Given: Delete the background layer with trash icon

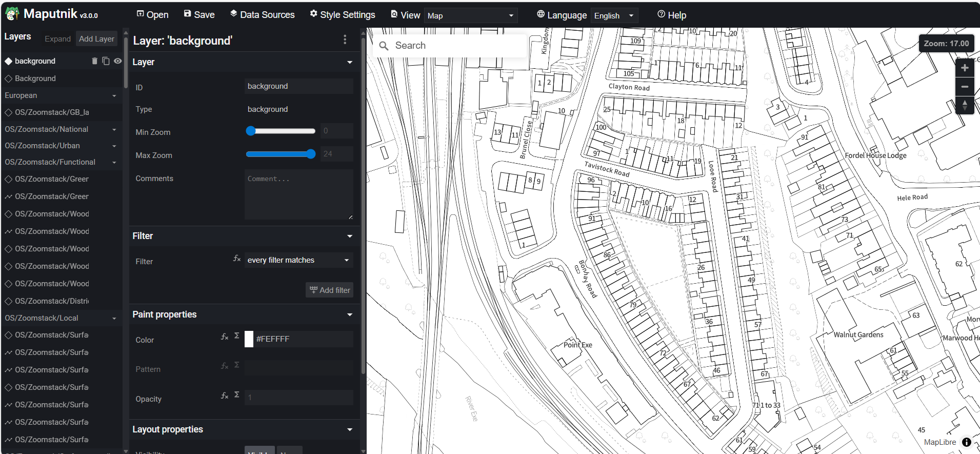Looking at the screenshot, I should tap(94, 61).
